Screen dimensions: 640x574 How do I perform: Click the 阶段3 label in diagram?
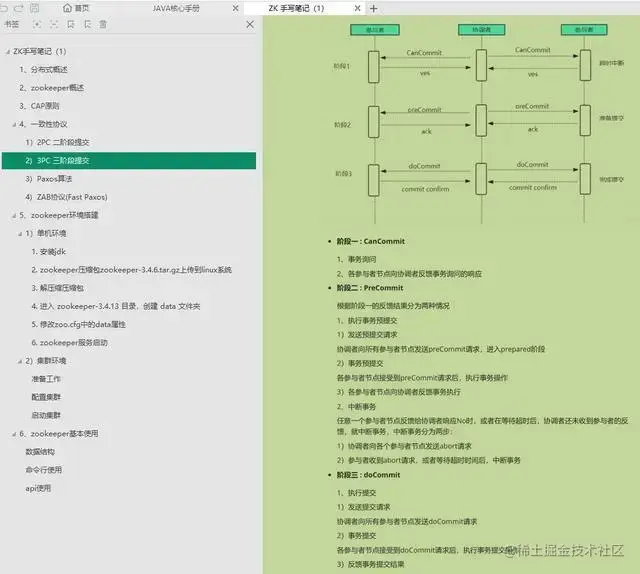point(344,174)
